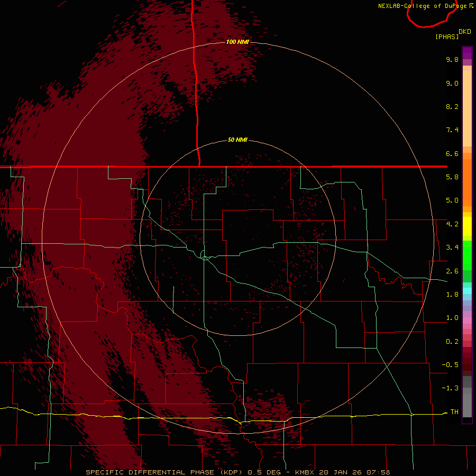Click the 5.8 scale value
Screen dimensions: 476x476
coord(452,177)
